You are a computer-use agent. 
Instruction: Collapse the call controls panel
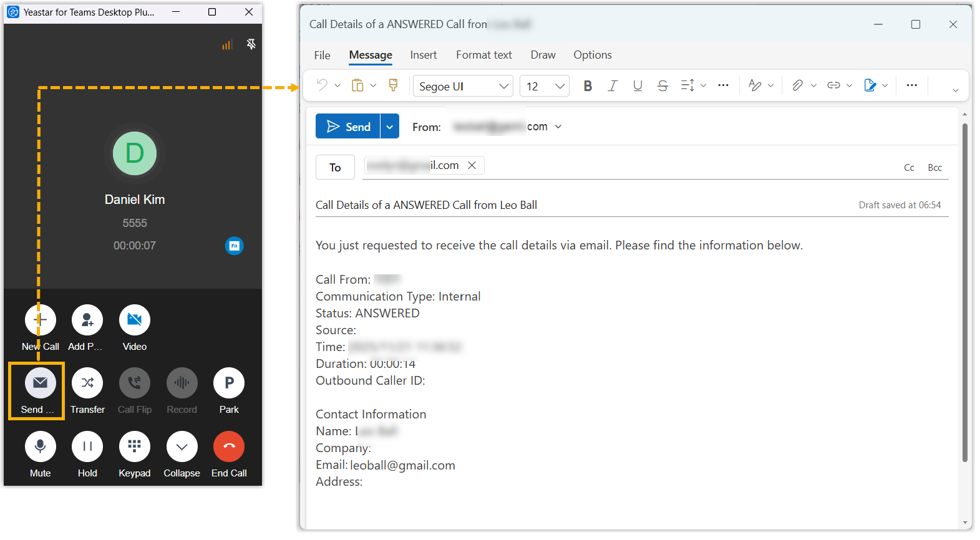click(182, 446)
